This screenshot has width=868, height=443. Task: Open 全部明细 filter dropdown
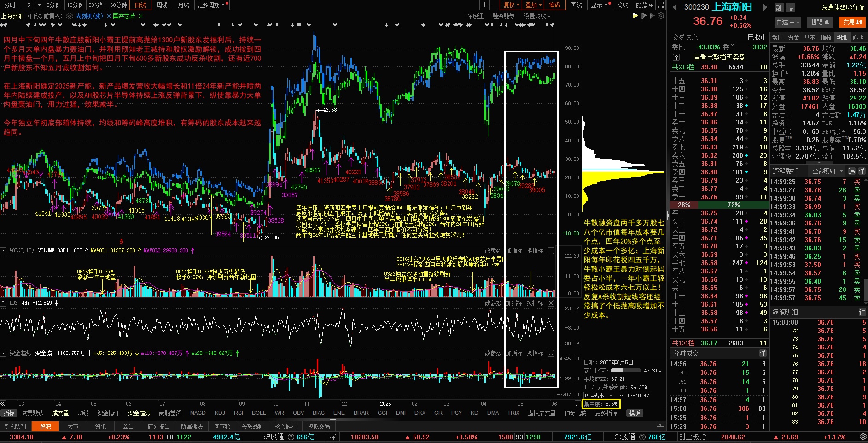(828, 171)
